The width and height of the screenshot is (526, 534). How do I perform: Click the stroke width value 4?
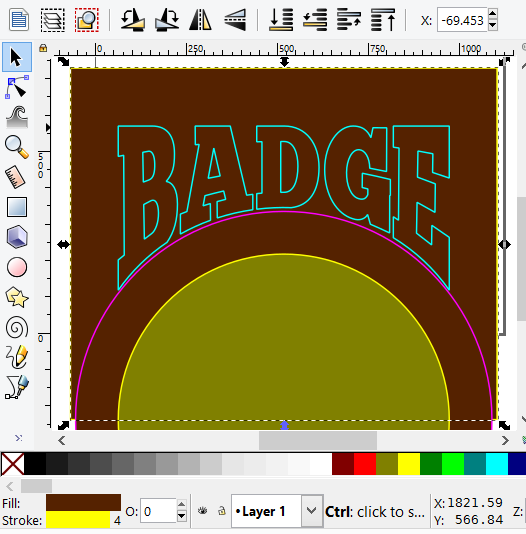click(117, 520)
